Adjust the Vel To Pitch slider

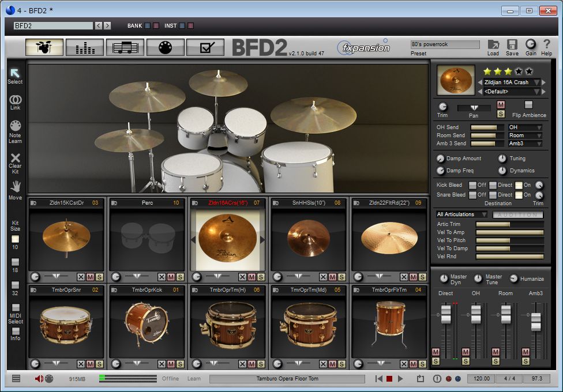click(509, 240)
